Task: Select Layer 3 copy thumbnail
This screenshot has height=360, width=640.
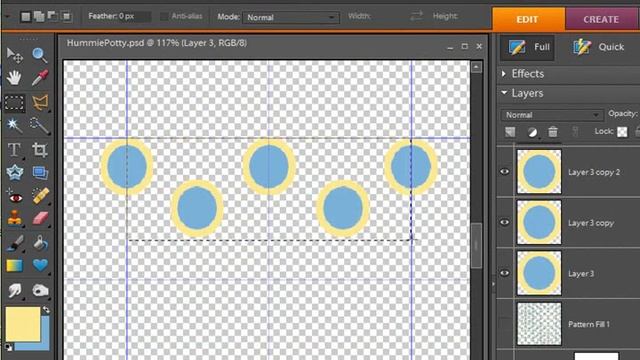Action: (x=539, y=222)
